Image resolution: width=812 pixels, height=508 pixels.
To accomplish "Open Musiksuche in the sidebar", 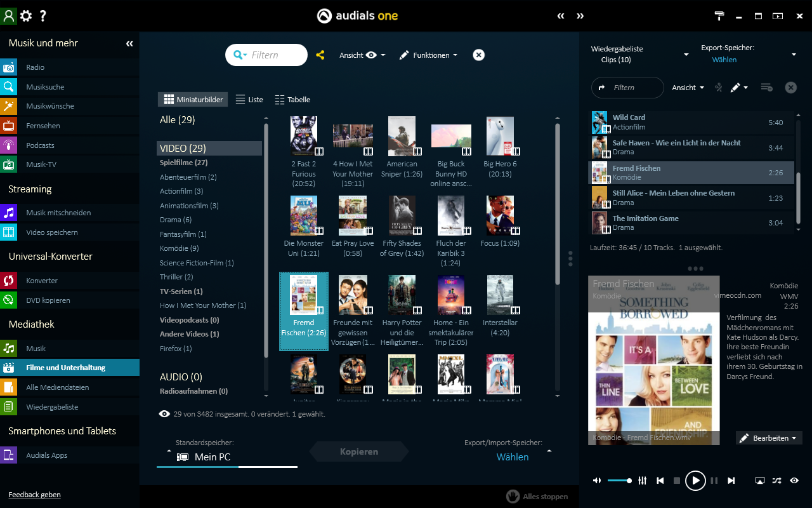I will point(70,87).
